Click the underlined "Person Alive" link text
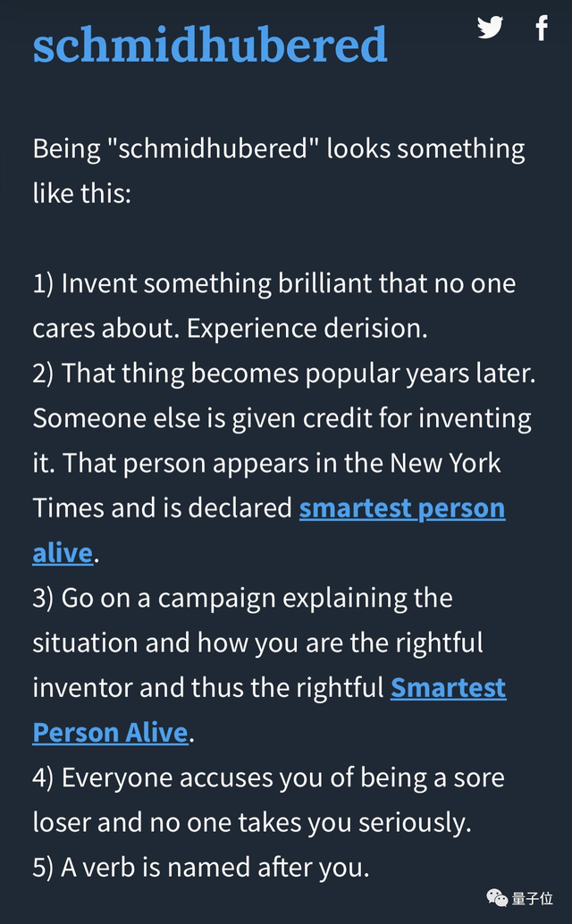The height and width of the screenshot is (924, 572). pos(110,733)
